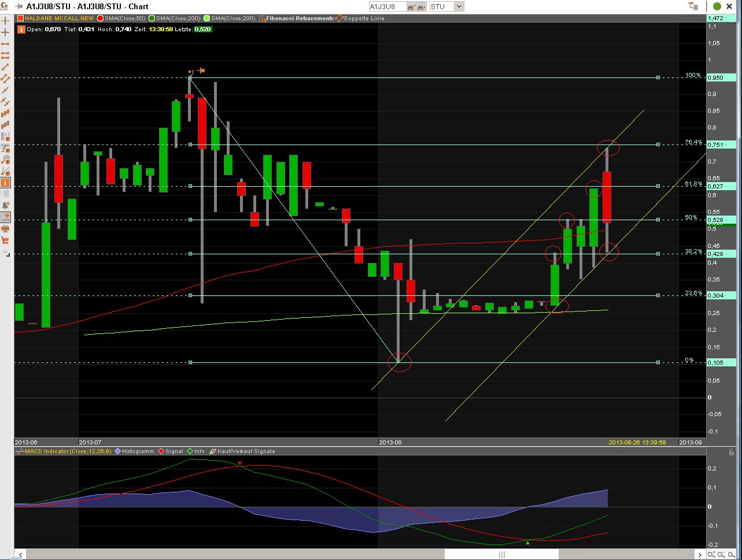
Task: Choose the single horizontal line tool
Action: pyautogui.click(x=6, y=44)
